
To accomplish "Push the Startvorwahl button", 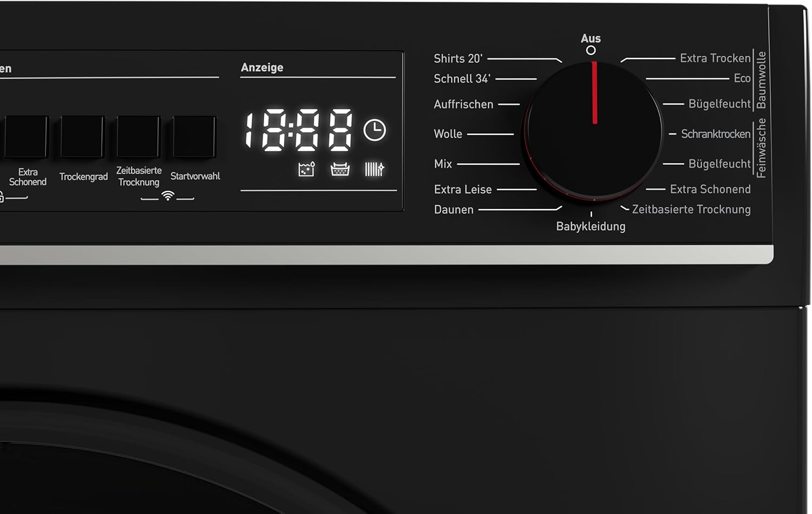I will pyautogui.click(x=194, y=136).
